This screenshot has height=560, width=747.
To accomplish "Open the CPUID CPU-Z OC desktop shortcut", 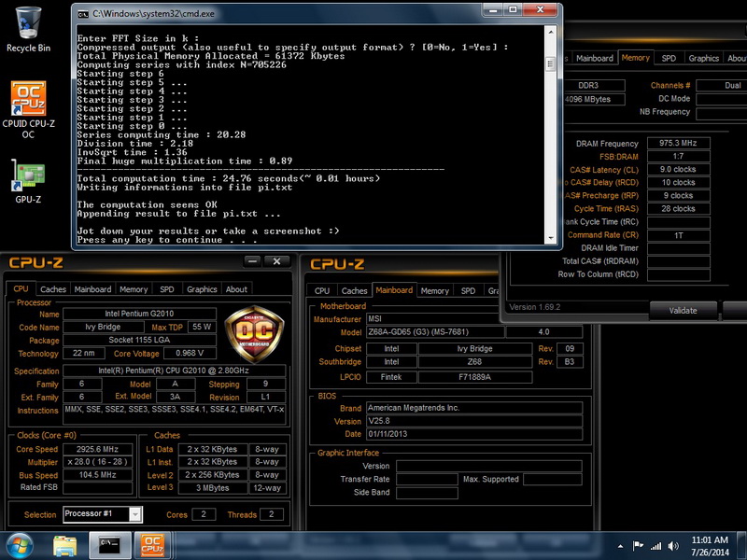I will tap(28, 109).
